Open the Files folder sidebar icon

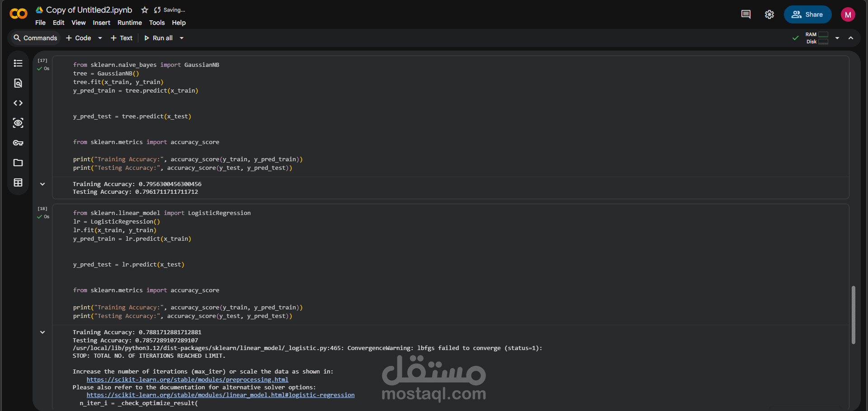pyautogui.click(x=18, y=163)
